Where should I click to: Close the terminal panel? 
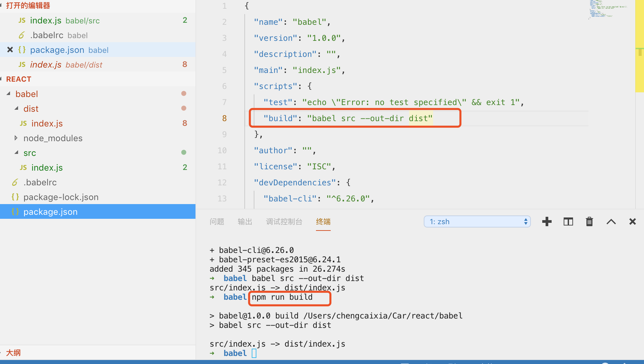pos(632,221)
